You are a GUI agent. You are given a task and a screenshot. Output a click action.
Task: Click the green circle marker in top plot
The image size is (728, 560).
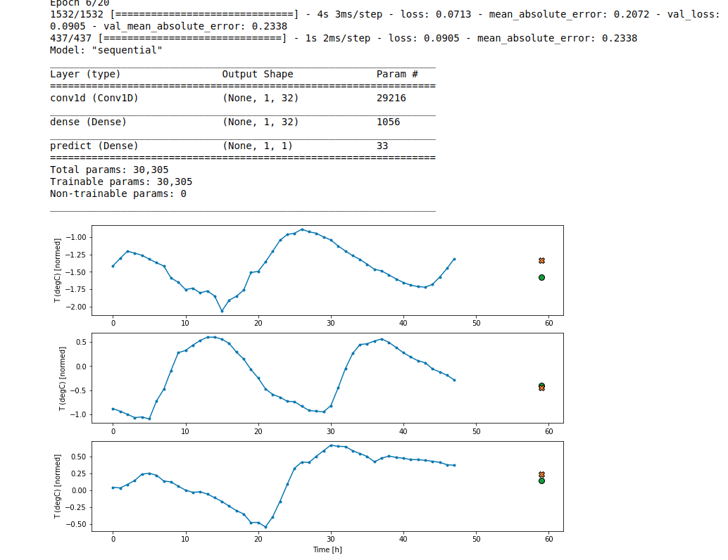point(541,277)
